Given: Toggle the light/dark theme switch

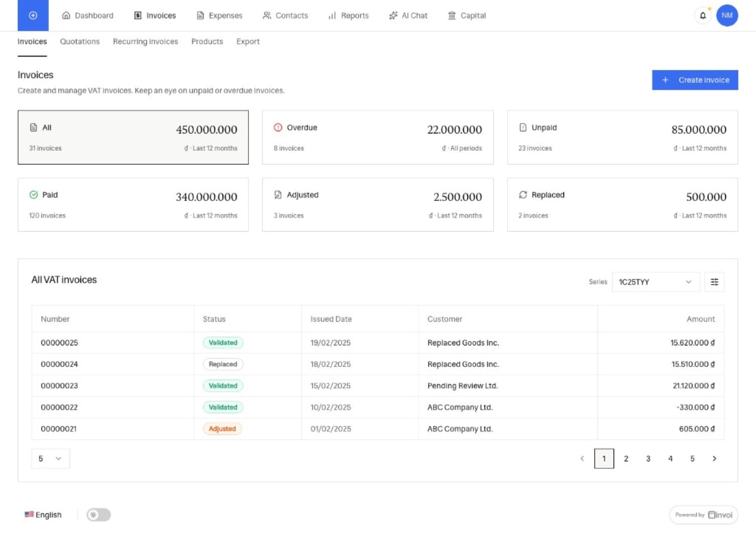Looking at the screenshot, I should pyautogui.click(x=98, y=515).
